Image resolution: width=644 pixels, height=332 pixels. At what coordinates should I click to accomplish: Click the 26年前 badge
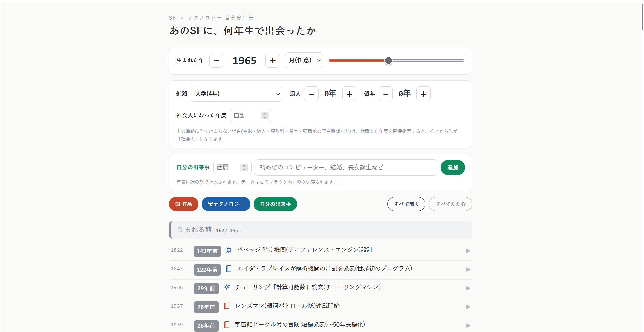coord(206,326)
